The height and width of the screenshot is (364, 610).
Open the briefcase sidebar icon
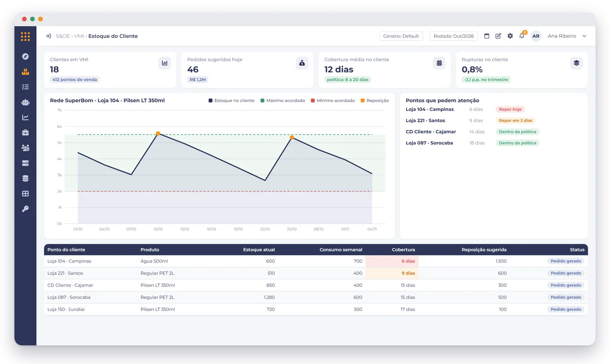pos(25,132)
